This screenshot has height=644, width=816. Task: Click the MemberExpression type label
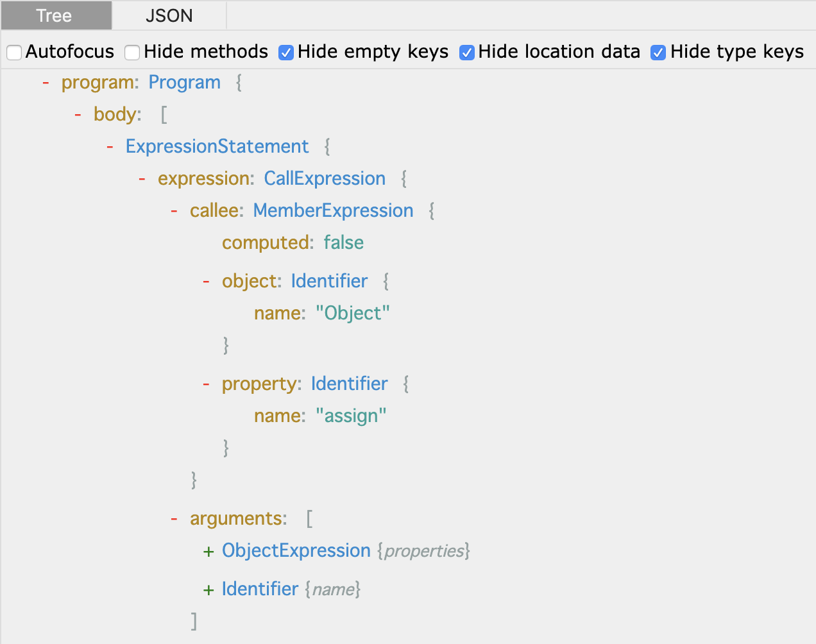(334, 210)
